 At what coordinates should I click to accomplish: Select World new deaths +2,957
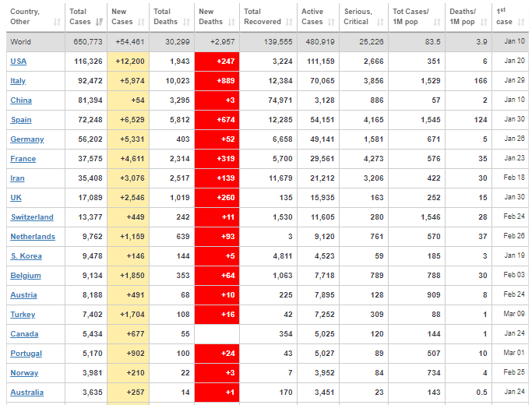click(x=223, y=42)
